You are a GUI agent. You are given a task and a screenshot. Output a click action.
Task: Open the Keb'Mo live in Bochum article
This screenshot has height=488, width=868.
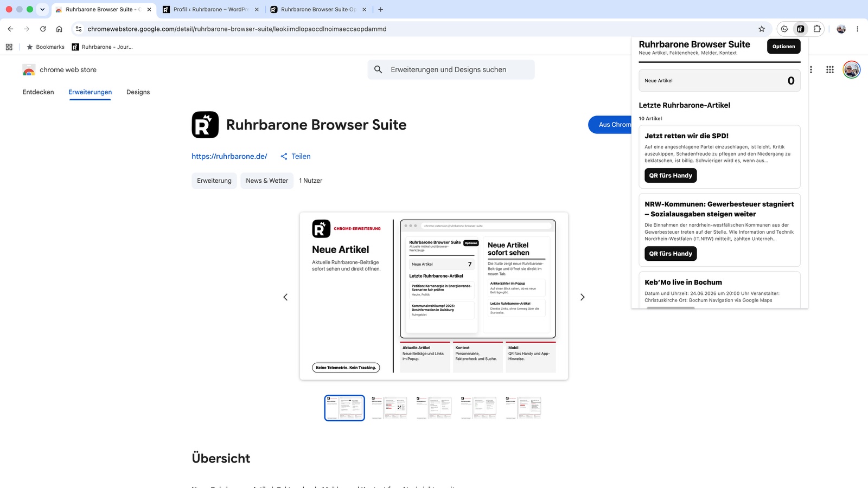[x=683, y=282]
